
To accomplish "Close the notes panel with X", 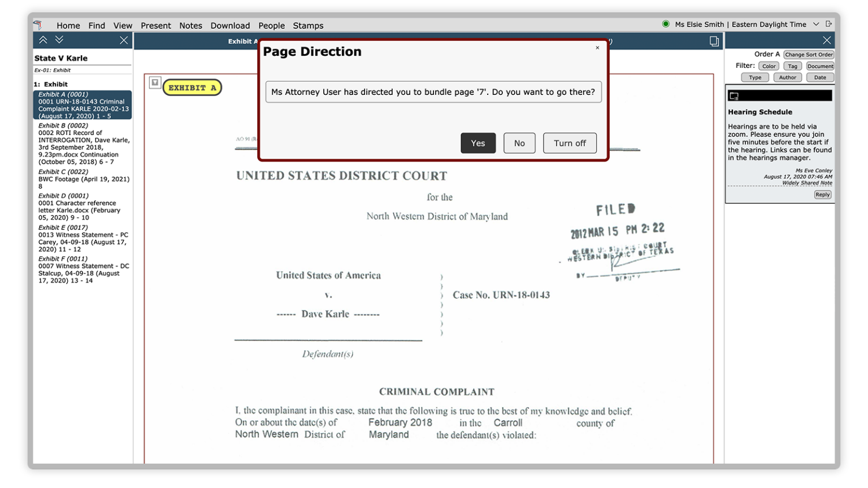I will (827, 41).
